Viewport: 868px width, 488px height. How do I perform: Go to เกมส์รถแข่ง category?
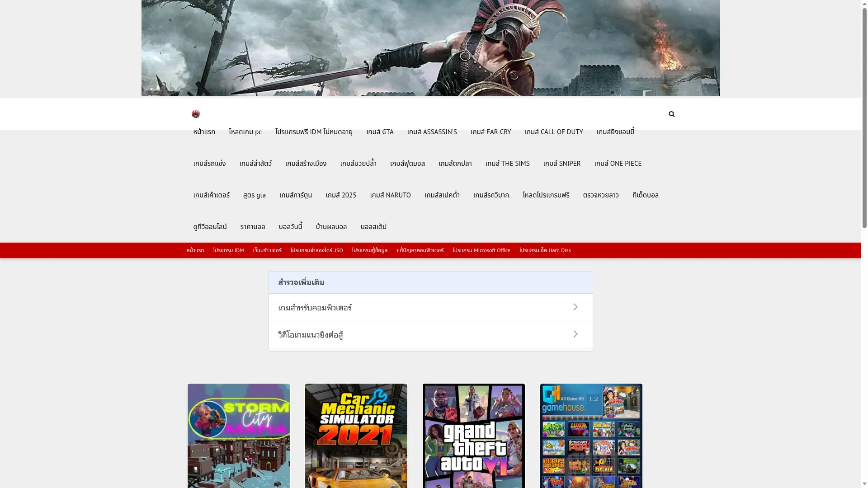(x=209, y=164)
